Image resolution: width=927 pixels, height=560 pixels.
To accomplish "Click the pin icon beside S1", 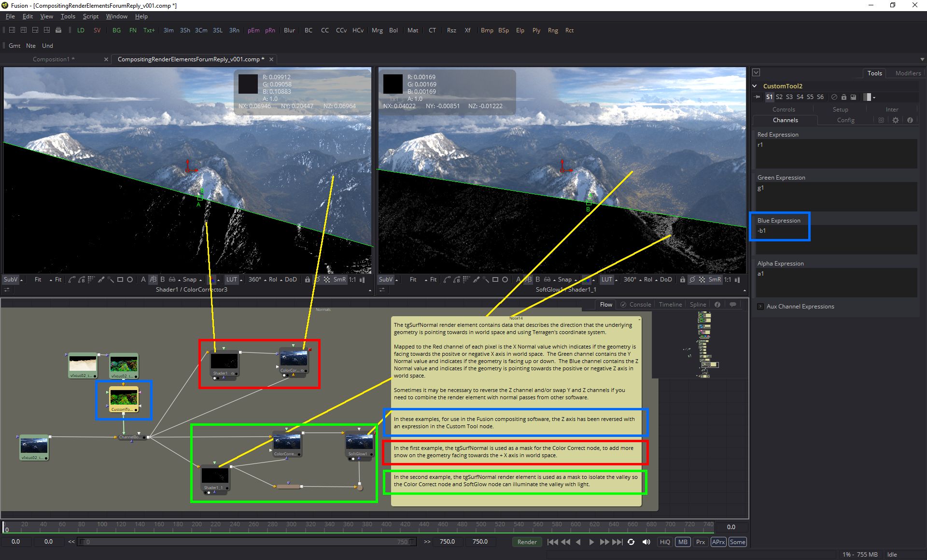I will [757, 97].
